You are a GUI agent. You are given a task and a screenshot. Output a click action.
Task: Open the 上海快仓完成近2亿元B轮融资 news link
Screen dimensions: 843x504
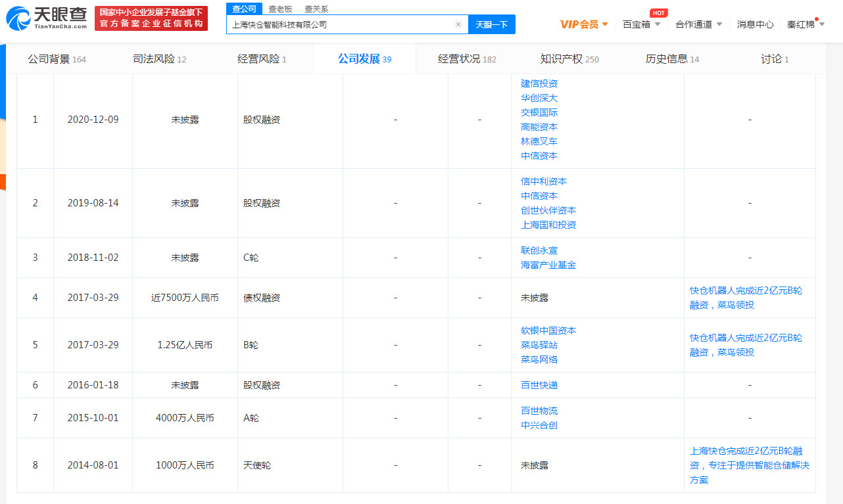[x=750, y=465]
